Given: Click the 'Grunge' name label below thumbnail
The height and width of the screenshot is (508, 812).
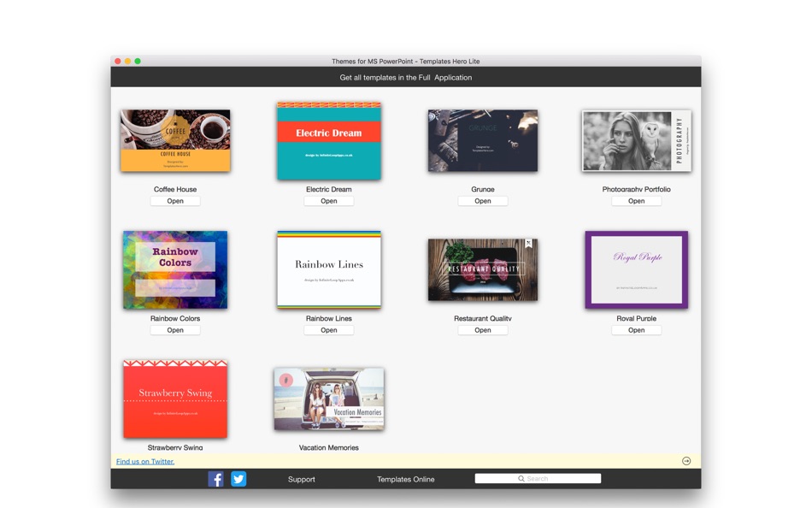Looking at the screenshot, I should (x=483, y=189).
